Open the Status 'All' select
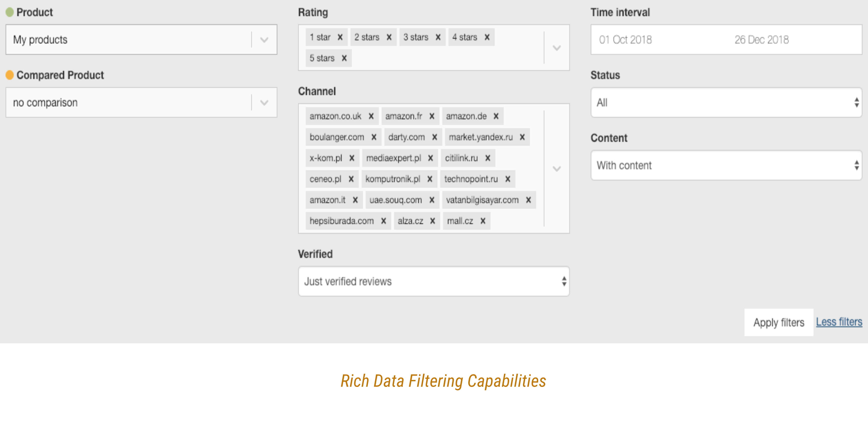This screenshot has width=868, height=434. [x=726, y=102]
